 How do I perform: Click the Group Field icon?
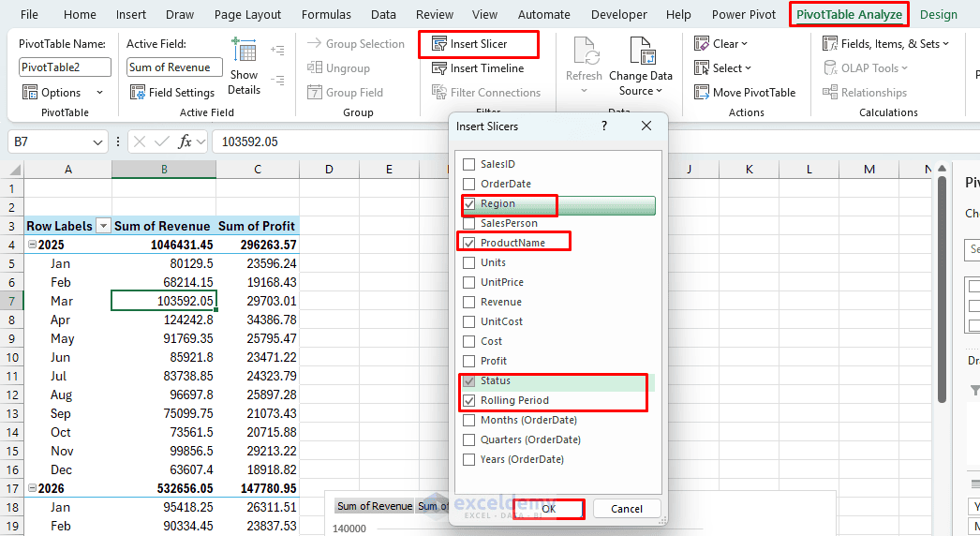[x=315, y=93]
